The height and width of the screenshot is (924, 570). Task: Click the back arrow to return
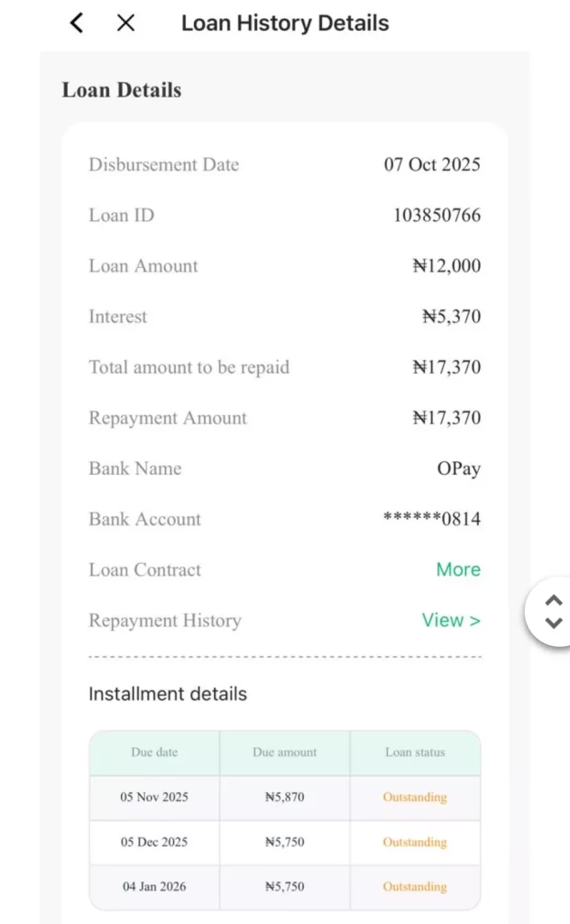(x=76, y=23)
